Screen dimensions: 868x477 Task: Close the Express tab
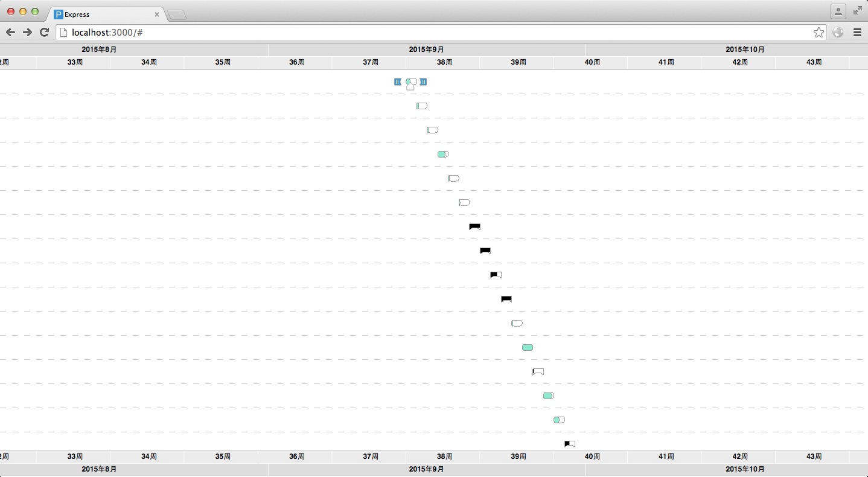pyautogui.click(x=157, y=14)
